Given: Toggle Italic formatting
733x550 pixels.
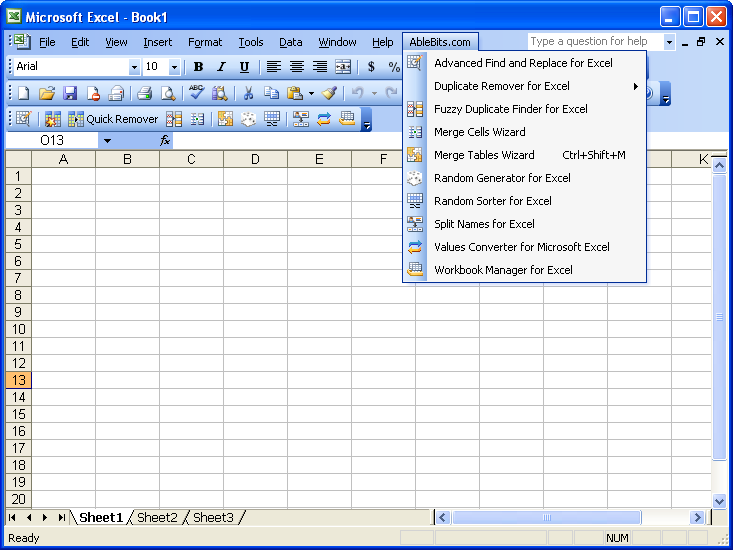Looking at the screenshot, I should [221, 67].
